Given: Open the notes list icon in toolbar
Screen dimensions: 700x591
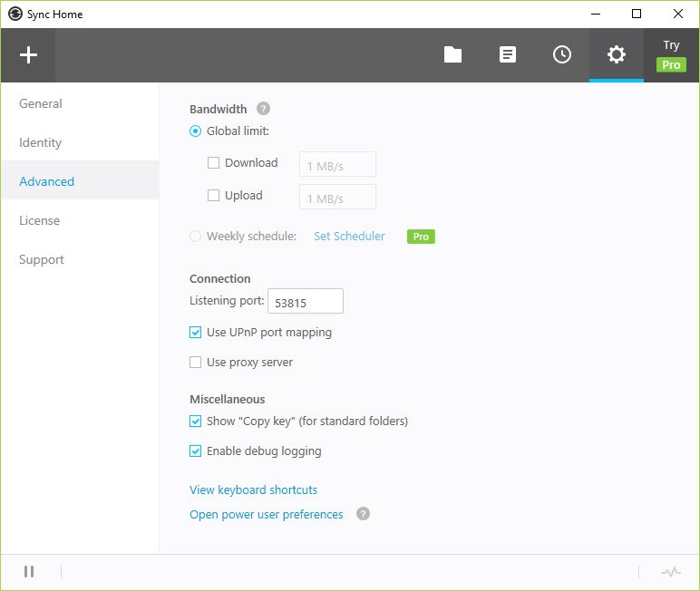Looking at the screenshot, I should click(508, 55).
